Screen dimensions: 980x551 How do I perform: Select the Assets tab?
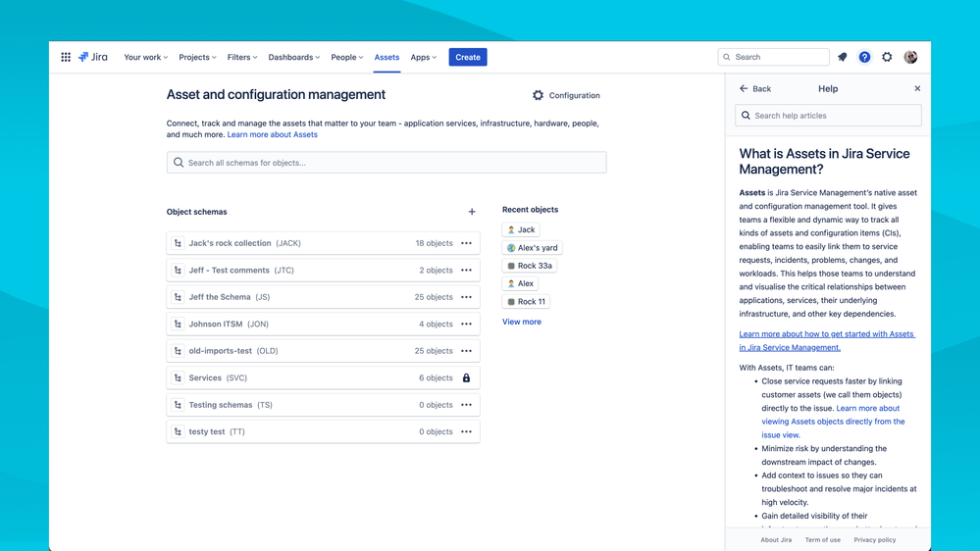coord(387,57)
